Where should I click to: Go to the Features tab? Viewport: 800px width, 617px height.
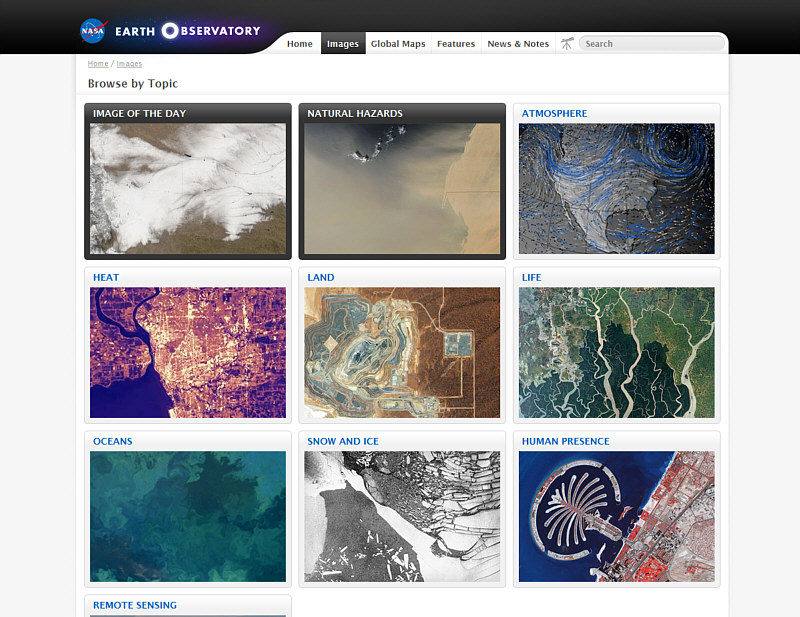coord(456,44)
